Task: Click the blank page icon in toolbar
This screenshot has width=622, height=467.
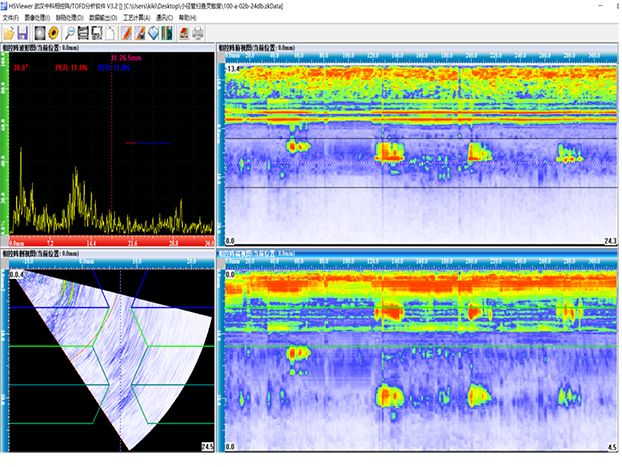Action: pyautogui.click(x=110, y=34)
